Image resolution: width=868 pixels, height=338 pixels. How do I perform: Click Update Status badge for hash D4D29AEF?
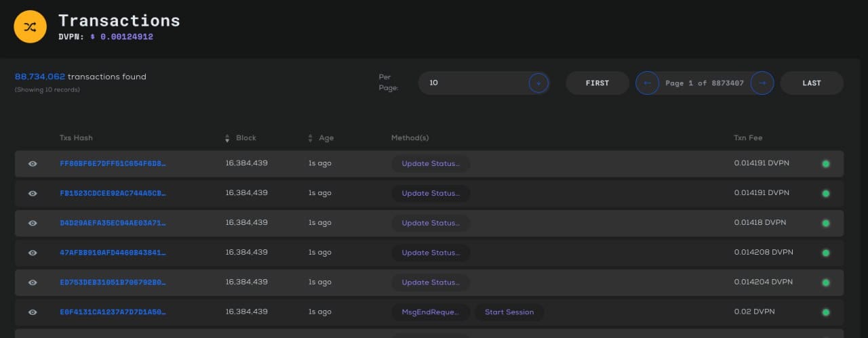(431, 223)
